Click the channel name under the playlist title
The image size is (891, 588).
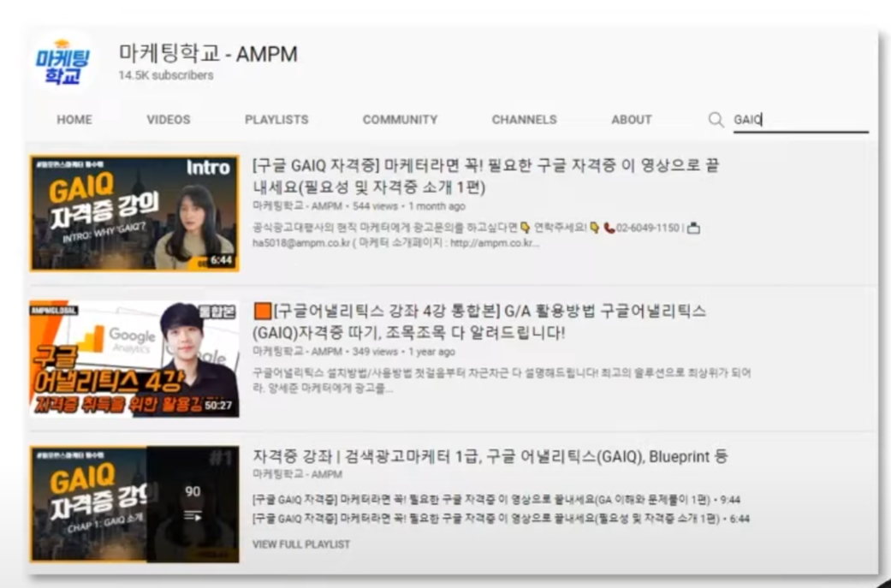pyautogui.click(x=297, y=474)
